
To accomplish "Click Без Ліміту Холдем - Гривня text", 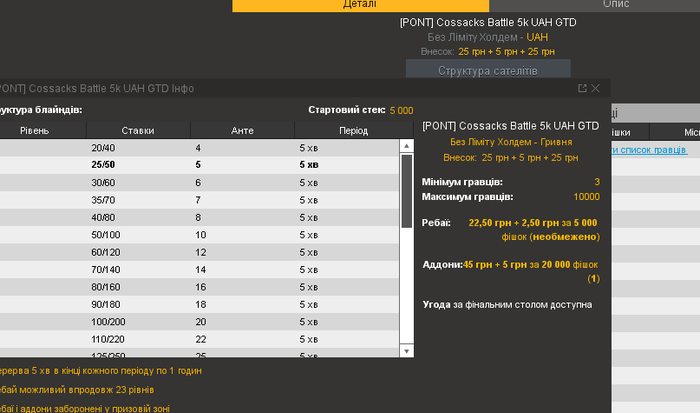I will click(511, 142).
